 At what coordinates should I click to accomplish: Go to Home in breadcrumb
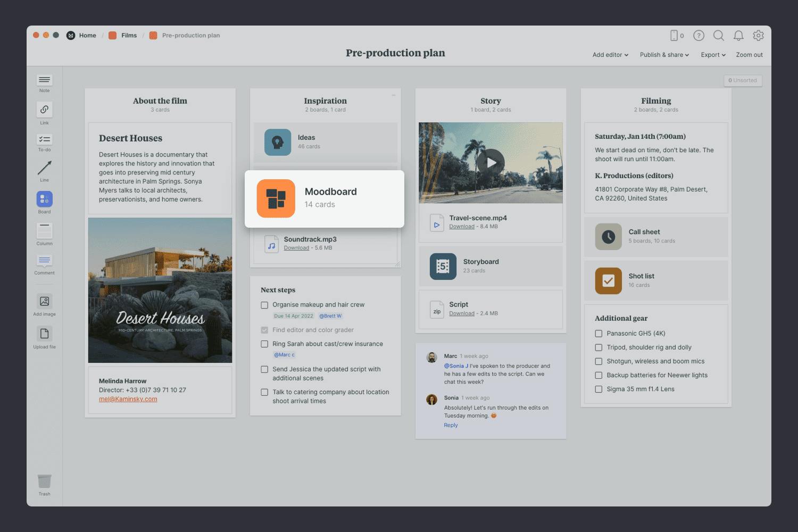[x=87, y=36]
